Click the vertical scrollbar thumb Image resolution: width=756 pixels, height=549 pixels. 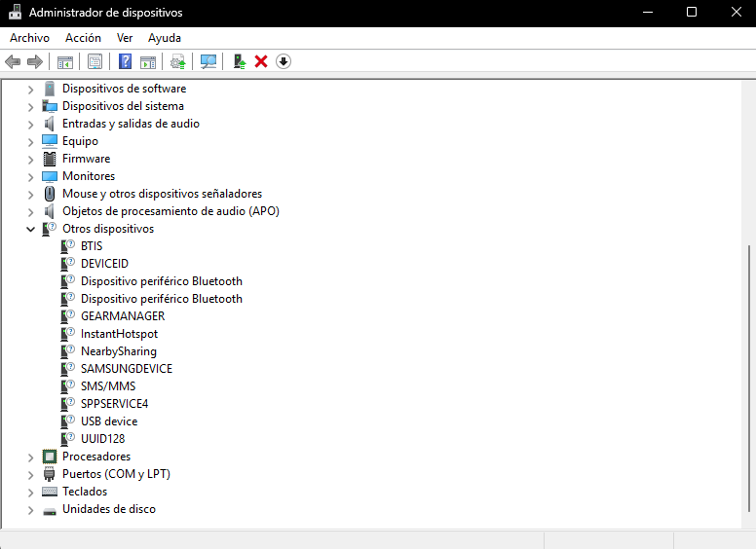pos(749,379)
